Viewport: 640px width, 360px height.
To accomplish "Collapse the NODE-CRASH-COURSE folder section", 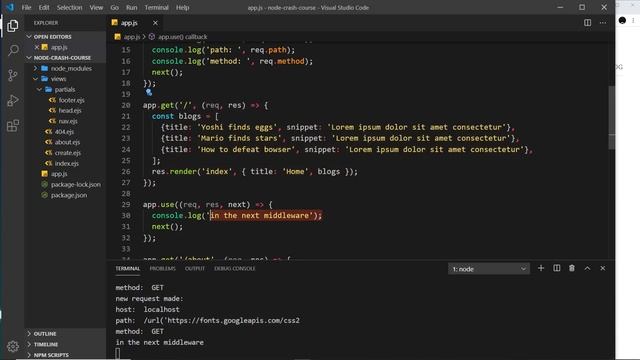I will (x=62, y=58).
